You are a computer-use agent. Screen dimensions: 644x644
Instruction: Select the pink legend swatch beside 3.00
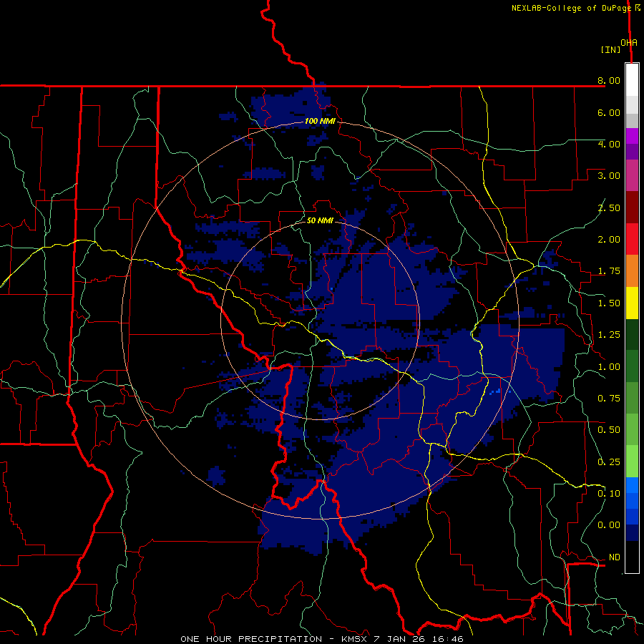pyautogui.click(x=632, y=175)
